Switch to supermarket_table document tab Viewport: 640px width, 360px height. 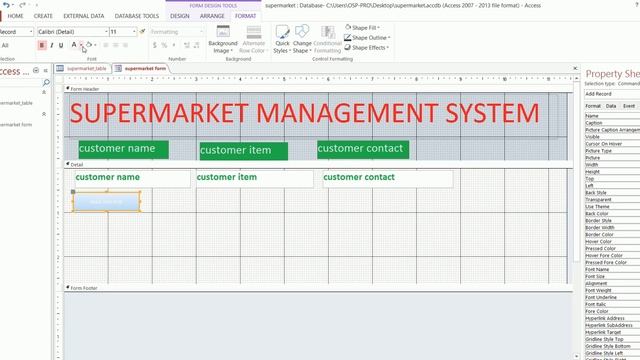pos(82,69)
